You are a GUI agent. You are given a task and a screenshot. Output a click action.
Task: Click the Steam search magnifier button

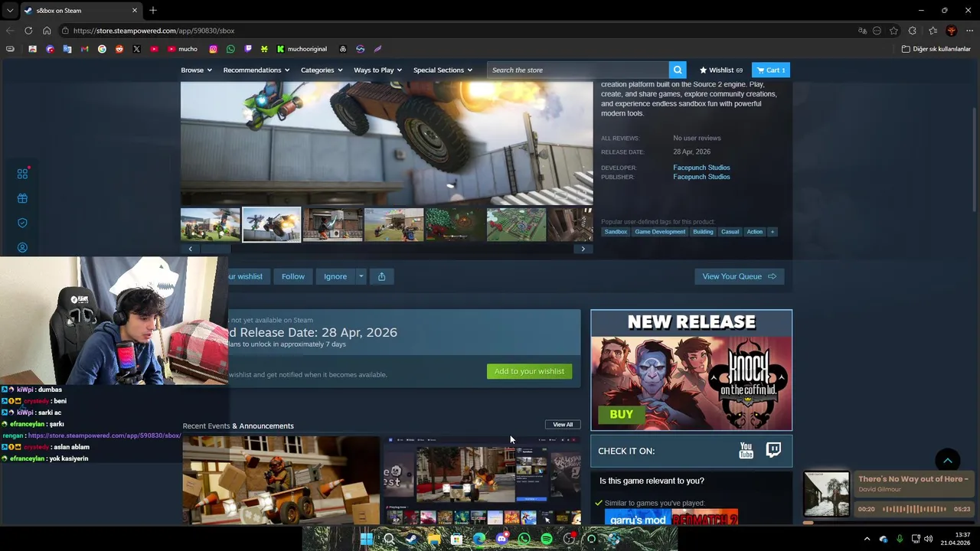coord(678,70)
